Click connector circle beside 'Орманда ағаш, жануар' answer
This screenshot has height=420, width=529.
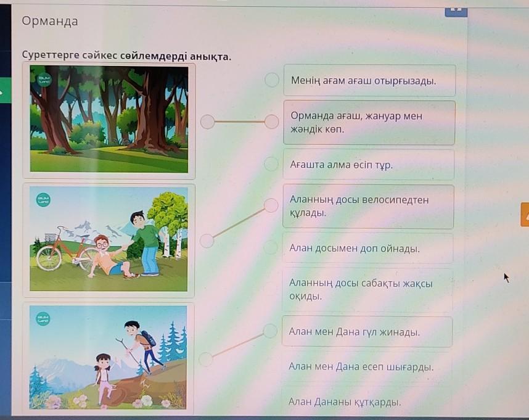pos(271,121)
